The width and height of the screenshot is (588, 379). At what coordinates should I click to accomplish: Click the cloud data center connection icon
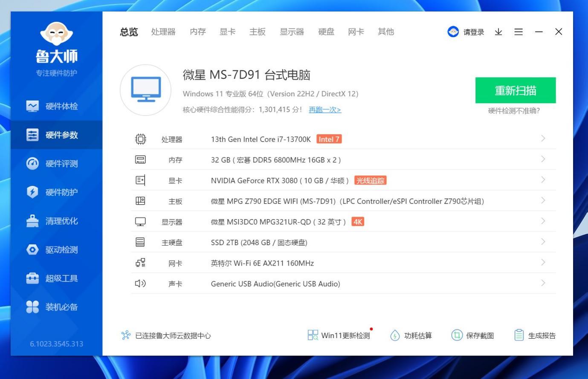(126, 336)
